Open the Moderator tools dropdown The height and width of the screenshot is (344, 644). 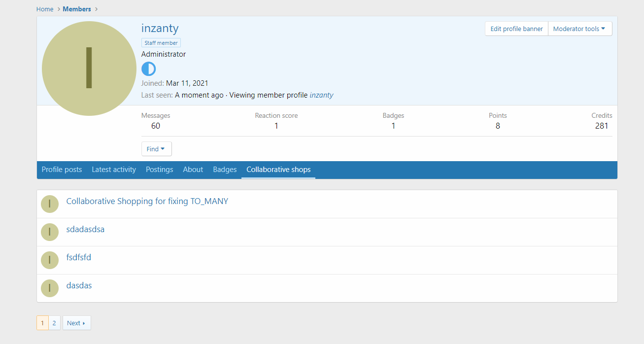coord(579,29)
